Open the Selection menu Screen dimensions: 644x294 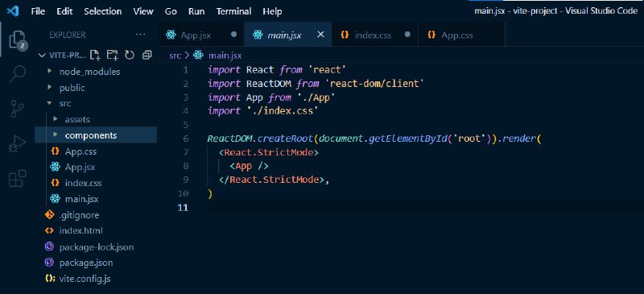[103, 11]
